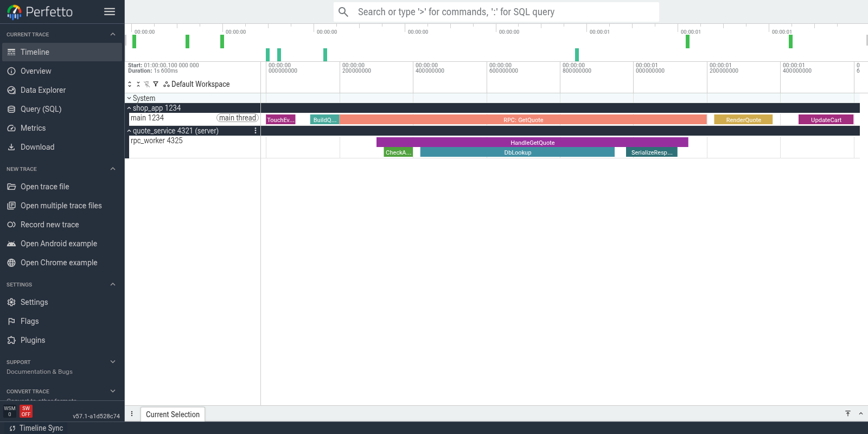Image resolution: width=868 pixels, height=434 pixels.
Task: Click the Open Chrome example globe icon
Action: click(11, 263)
